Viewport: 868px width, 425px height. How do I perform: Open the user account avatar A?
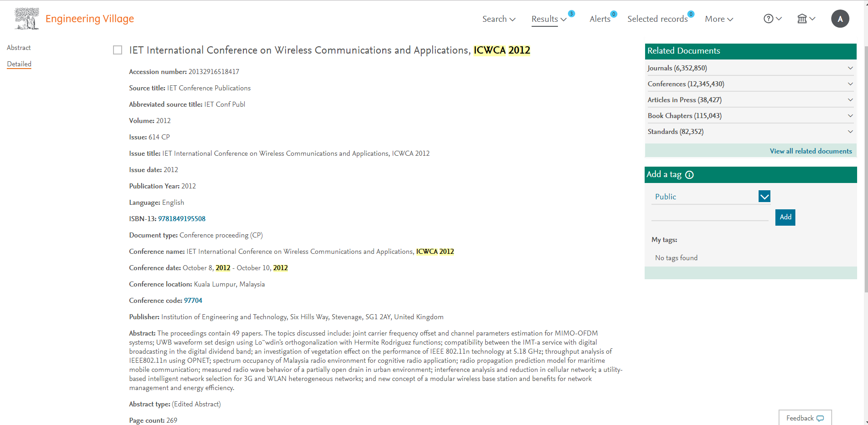click(840, 19)
